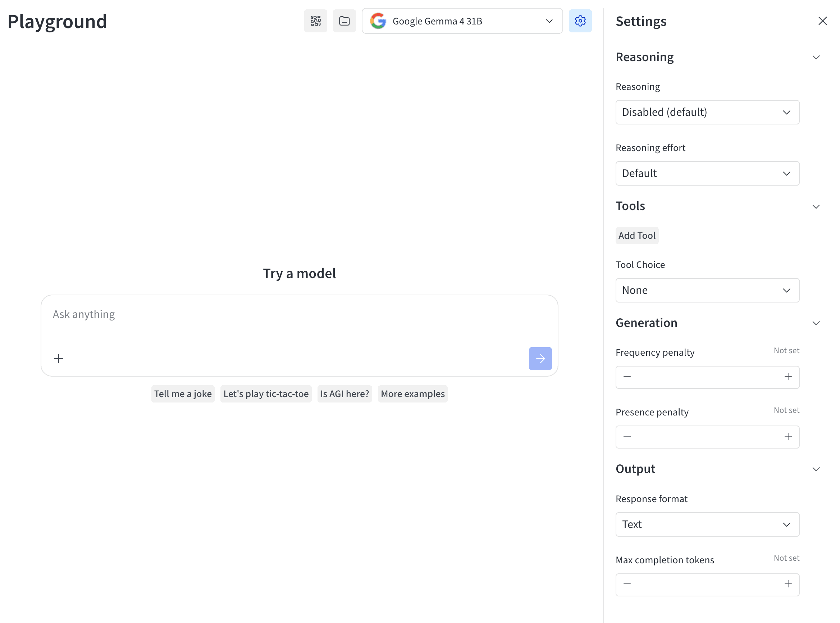Viewport: 840px width, 623px height.
Task: Click the Try a model heading
Action: [299, 273]
